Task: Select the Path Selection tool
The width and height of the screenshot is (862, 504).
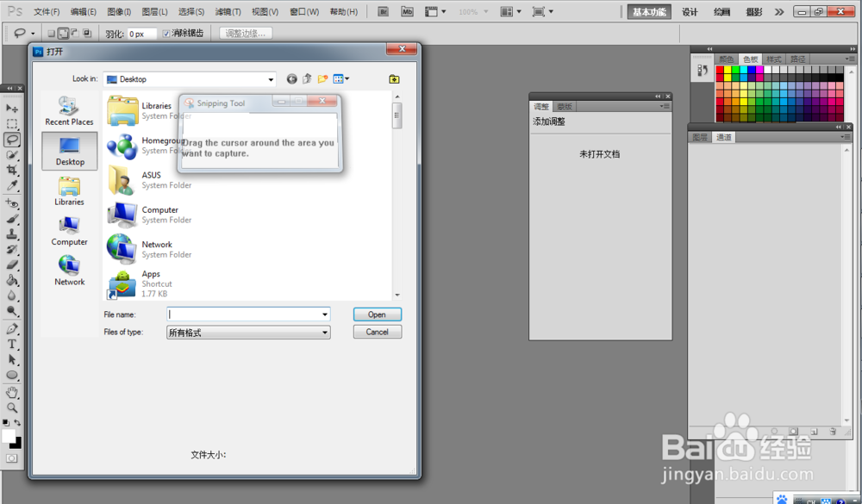Action: pyautogui.click(x=11, y=360)
